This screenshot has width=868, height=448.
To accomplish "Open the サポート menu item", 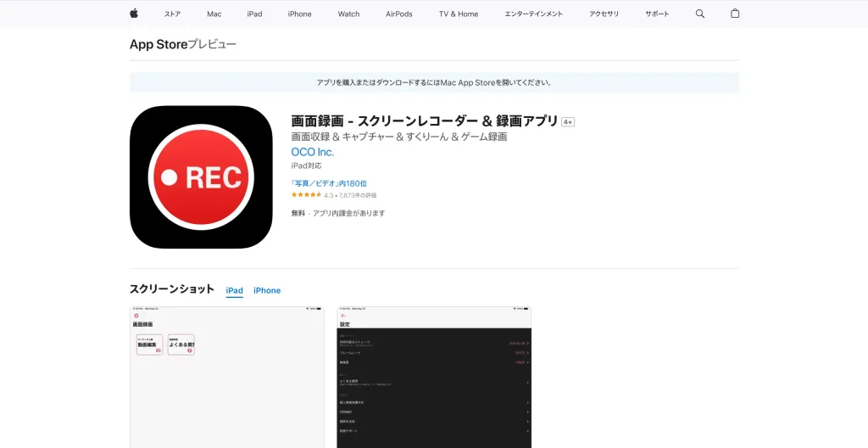I will 657,14.
